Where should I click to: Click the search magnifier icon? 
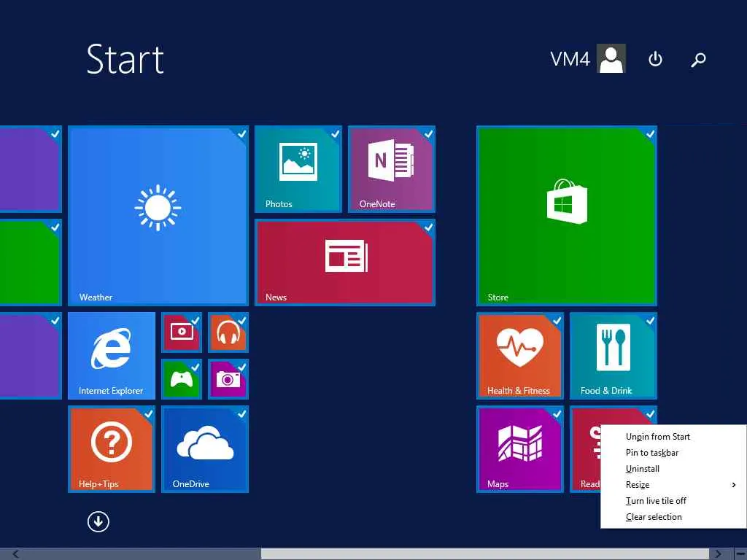698,60
